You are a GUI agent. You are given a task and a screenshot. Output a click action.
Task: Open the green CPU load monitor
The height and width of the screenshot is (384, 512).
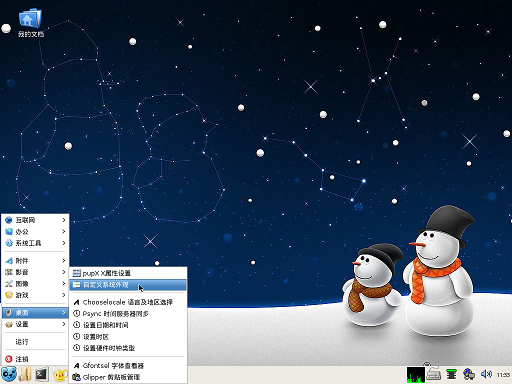coord(416,375)
